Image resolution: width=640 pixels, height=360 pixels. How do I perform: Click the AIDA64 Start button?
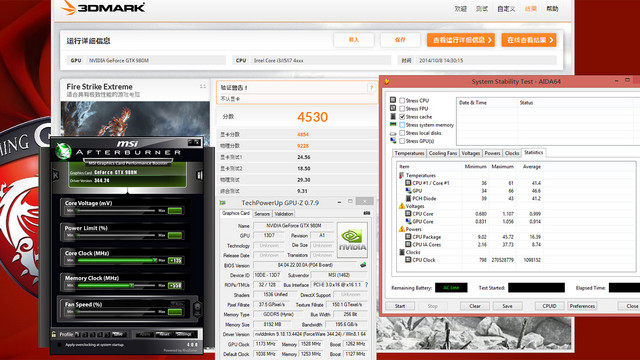coord(400,306)
